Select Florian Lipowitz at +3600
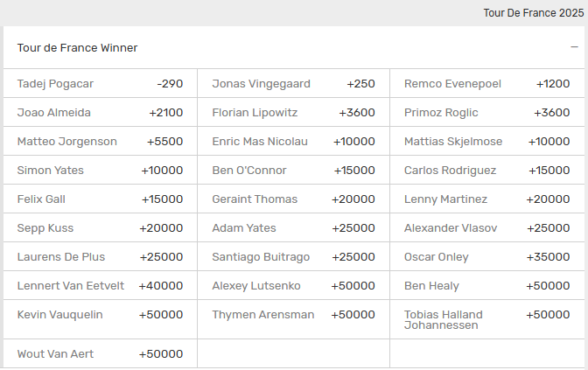This screenshot has height=370, width=588. (293, 113)
